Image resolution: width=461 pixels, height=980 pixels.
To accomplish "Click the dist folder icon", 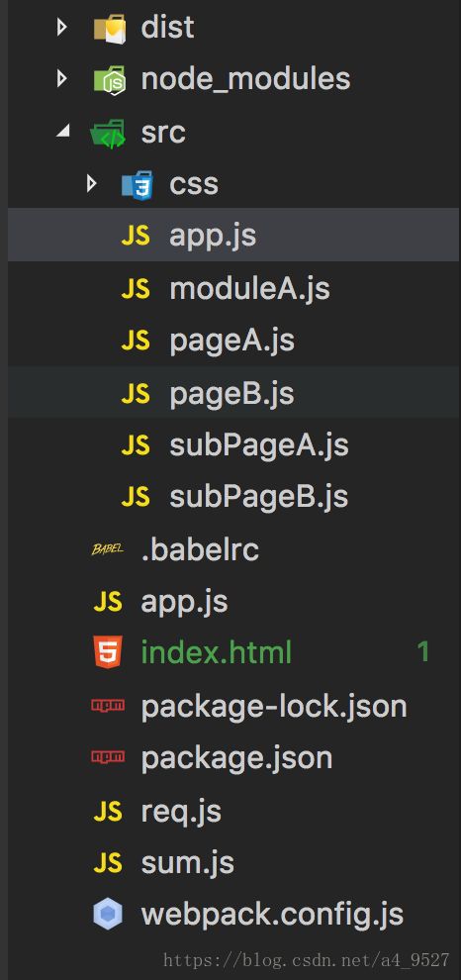I will [110, 29].
